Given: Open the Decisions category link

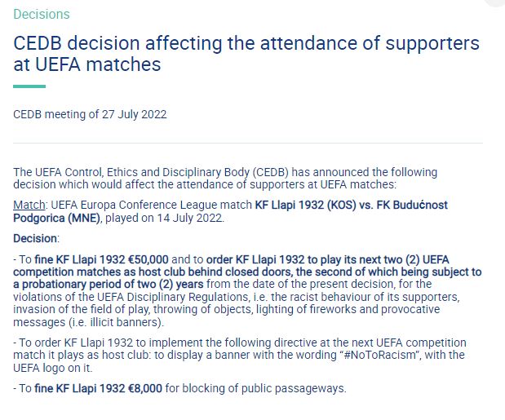Looking at the screenshot, I should [42, 14].
